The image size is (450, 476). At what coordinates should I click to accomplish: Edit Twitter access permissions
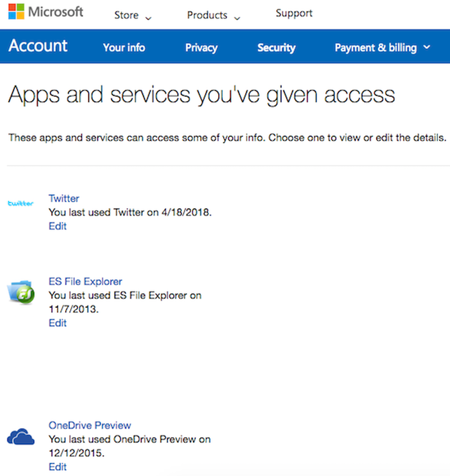(x=58, y=226)
